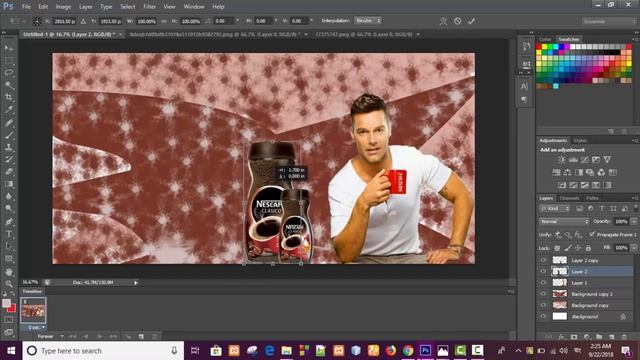Select the Layer 1 layer row
This screenshot has height=360, width=640.
click(586, 282)
